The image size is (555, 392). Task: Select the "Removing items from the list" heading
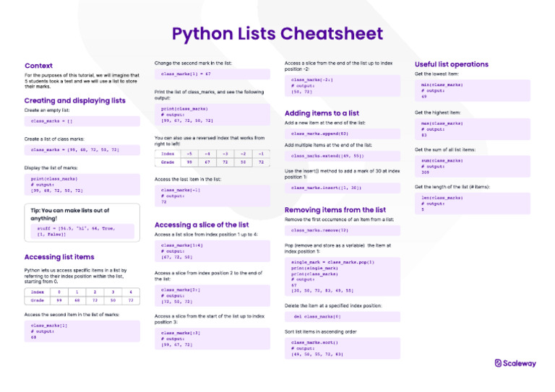335,210
